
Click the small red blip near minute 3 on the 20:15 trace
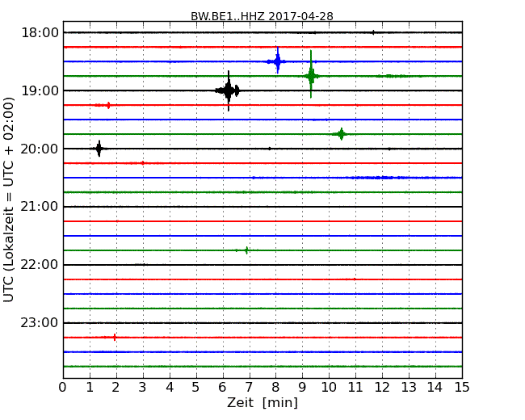tap(143, 163)
